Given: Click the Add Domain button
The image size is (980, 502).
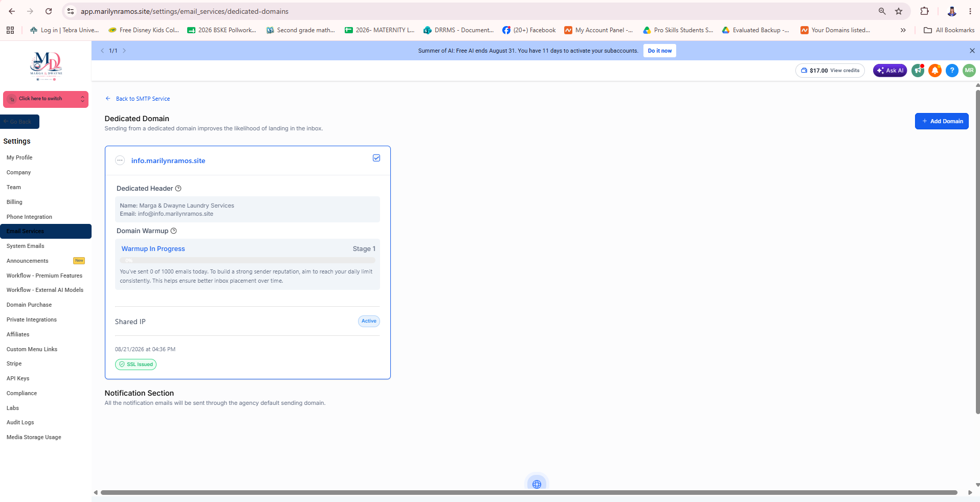Looking at the screenshot, I should 942,121.
